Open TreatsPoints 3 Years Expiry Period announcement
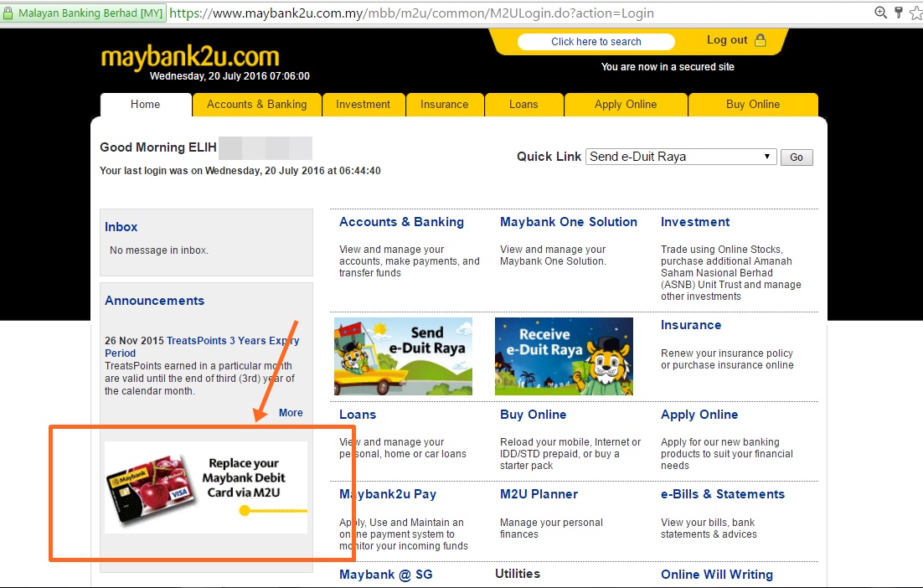923x588 pixels. tap(202, 347)
